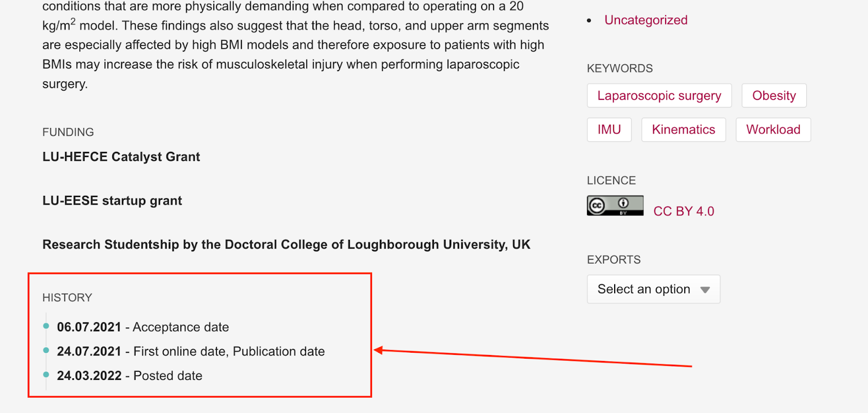
Task: Click the Research Studentship funding entry
Action: (x=286, y=245)
